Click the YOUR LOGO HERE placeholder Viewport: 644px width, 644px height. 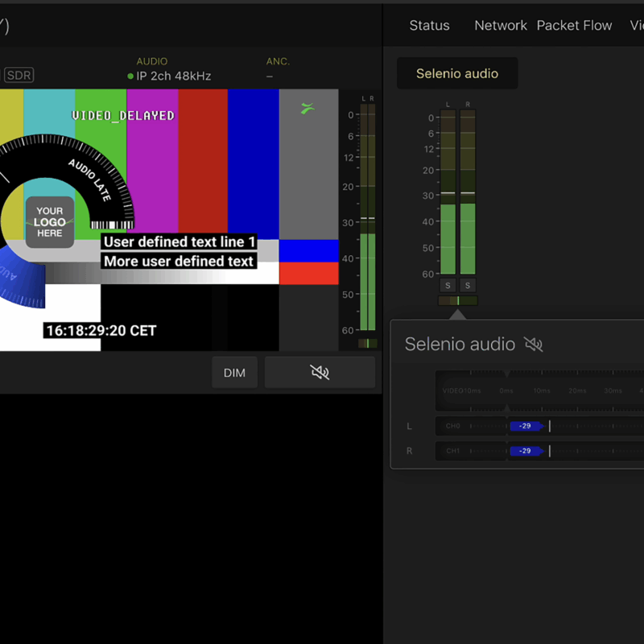click(x=49, y=222)
